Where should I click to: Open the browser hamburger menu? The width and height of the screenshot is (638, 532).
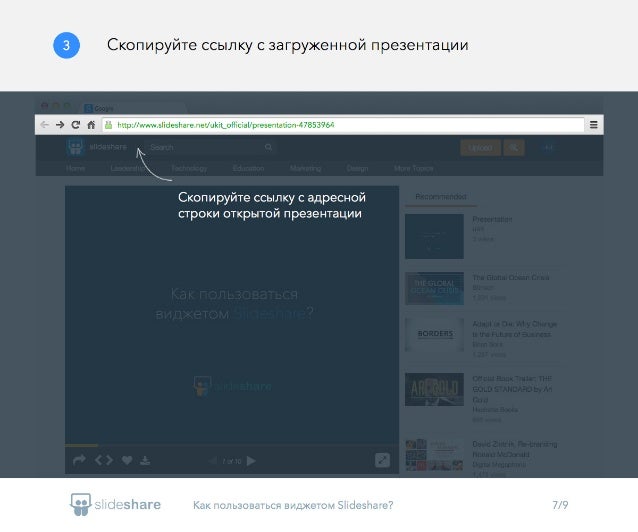click(x=594, y=125)
